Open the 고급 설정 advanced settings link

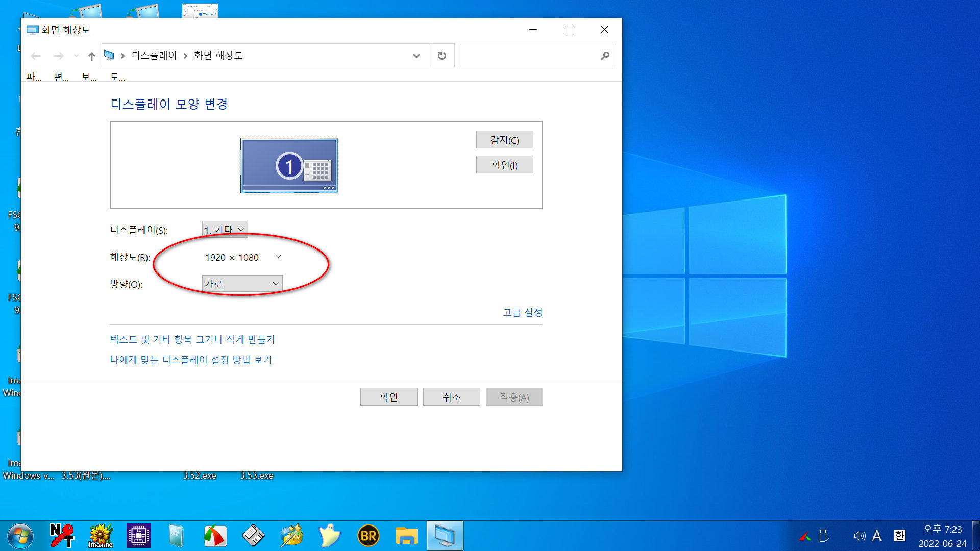[523, 312]
